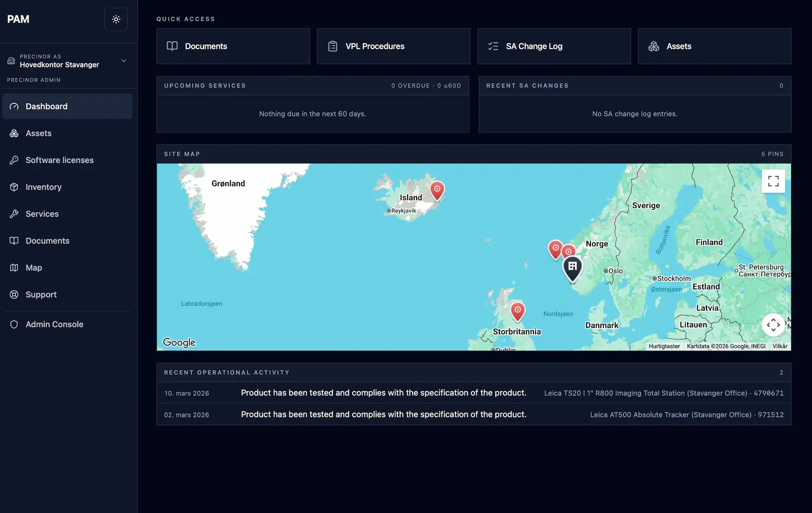Expand the Hovedkontor Stavanger site selector chevron
The image size is (812, 513).
click(124, 61)
